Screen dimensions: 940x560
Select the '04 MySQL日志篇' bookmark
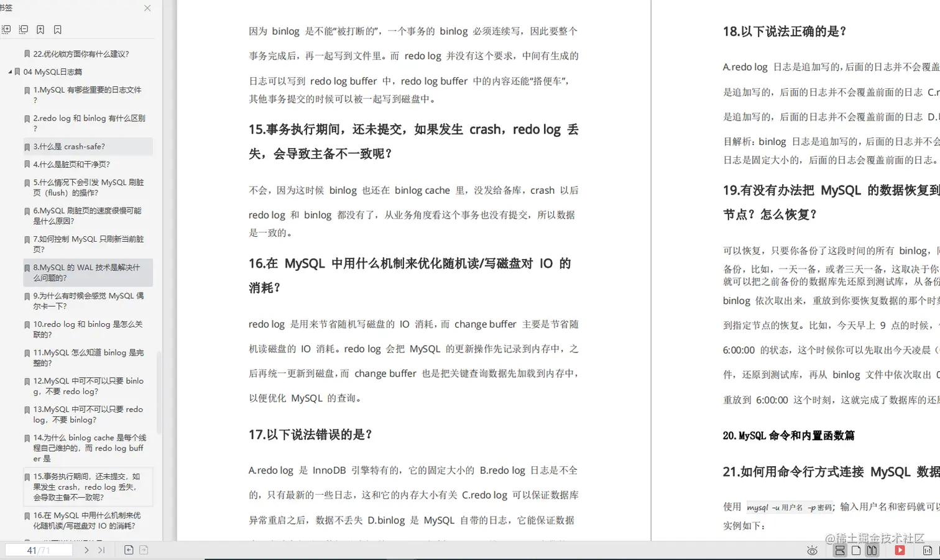[53, 72]
